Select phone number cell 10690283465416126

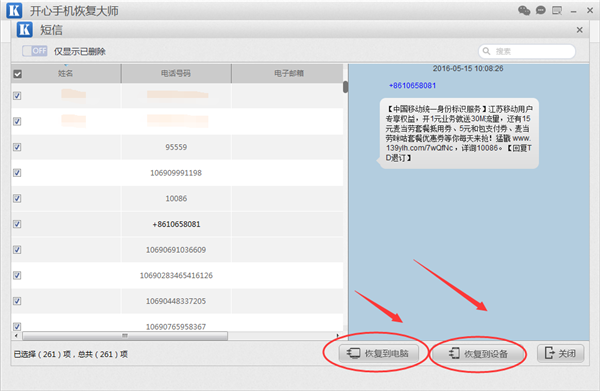(176, 275)
